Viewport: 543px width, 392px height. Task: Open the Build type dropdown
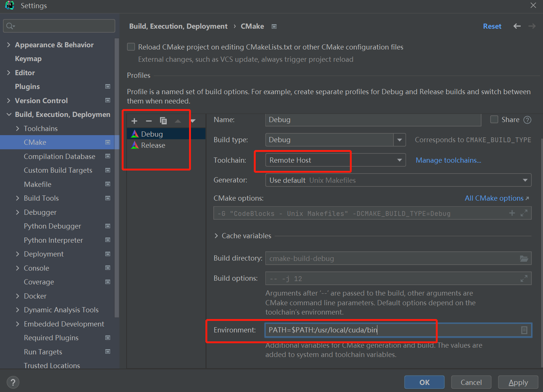click(399, 140)
